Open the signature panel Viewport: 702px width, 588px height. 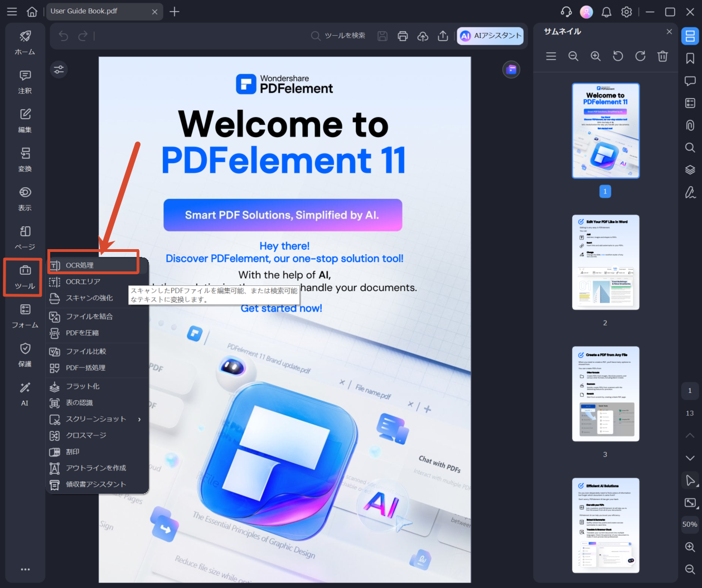click(690, 192)
